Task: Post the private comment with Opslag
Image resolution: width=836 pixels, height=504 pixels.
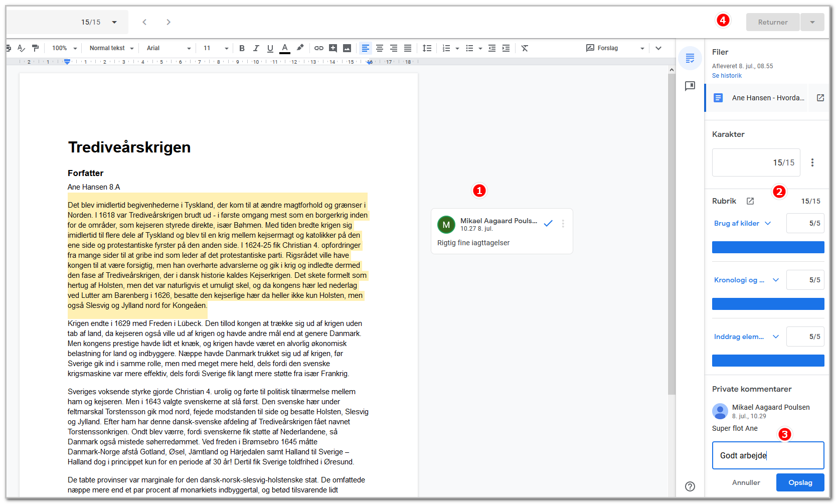Action: point(800,482)
